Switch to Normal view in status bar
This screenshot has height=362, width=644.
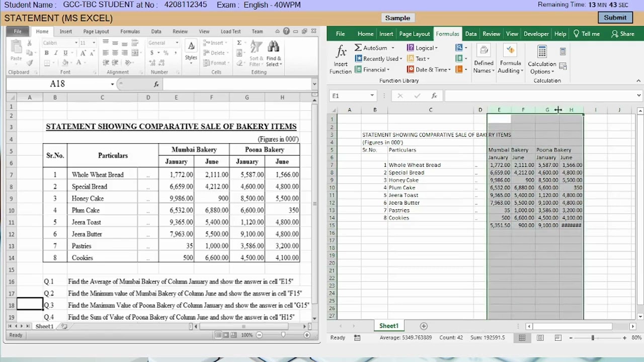[522, 338]
